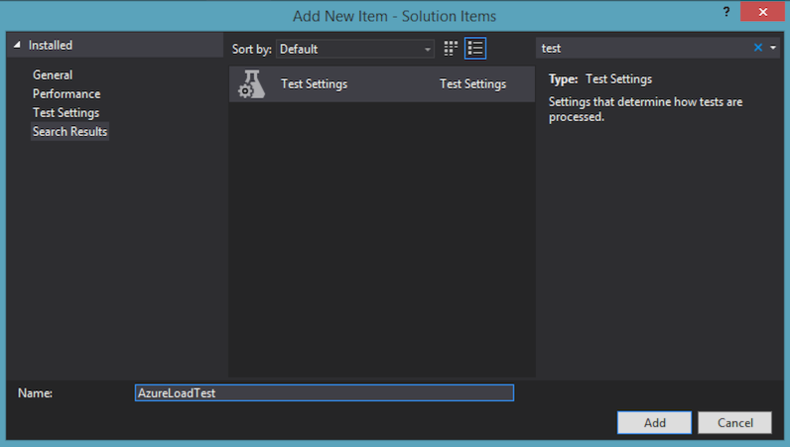
Task: Click the dialog title 'Add New Item - Solution Items'
Action: coord(394,16)
